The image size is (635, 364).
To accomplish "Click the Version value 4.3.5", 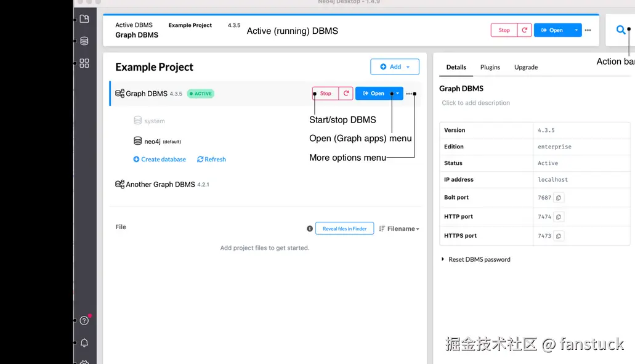I will click(546, 131).
